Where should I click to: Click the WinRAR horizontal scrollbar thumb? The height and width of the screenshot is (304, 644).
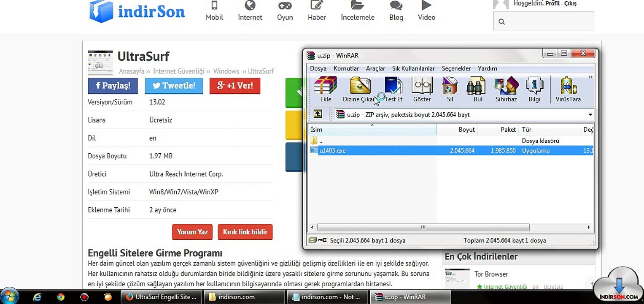coord(423,228)
